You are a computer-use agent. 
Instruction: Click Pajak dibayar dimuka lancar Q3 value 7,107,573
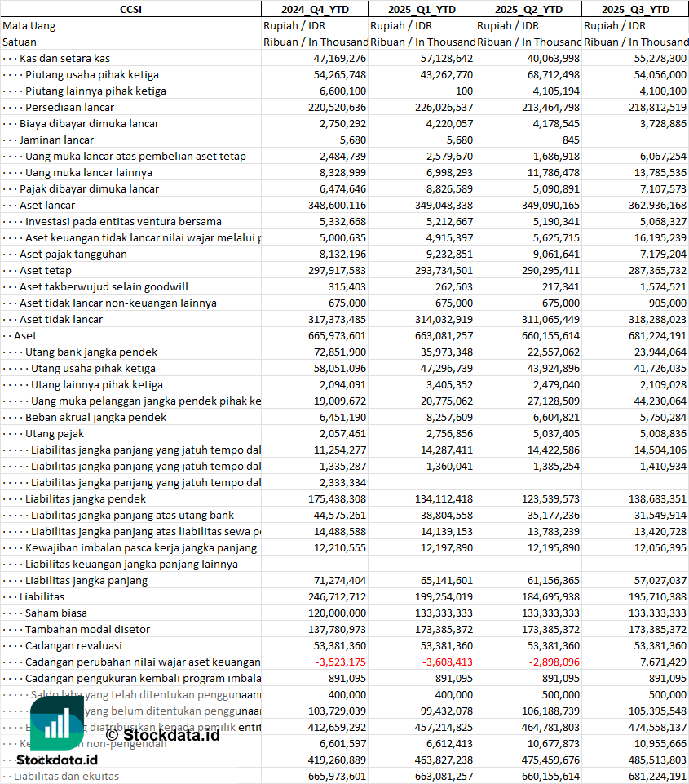(663, 189)
